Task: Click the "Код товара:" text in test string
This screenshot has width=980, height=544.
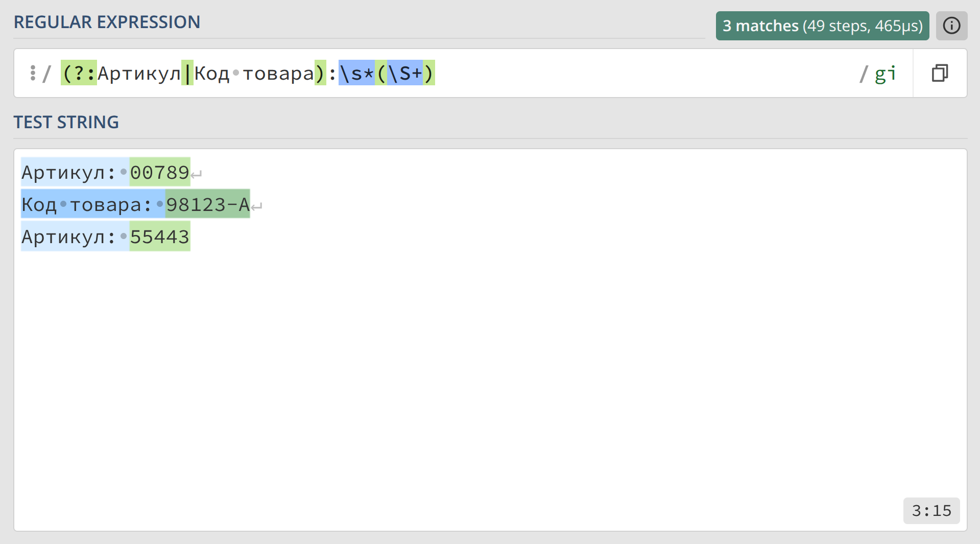Action: click(x=87, y=204)
